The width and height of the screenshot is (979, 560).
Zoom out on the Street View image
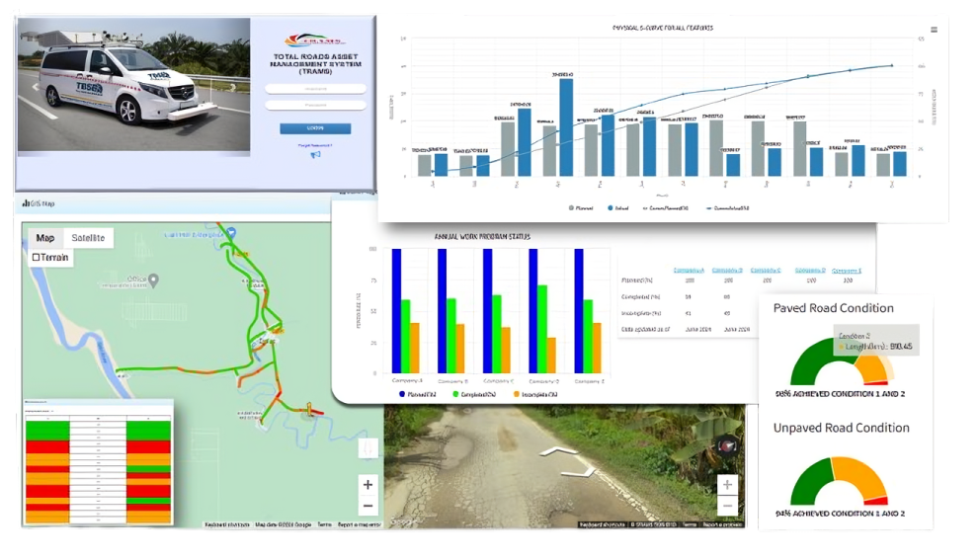pyautogui.click(x=727, y=506)
